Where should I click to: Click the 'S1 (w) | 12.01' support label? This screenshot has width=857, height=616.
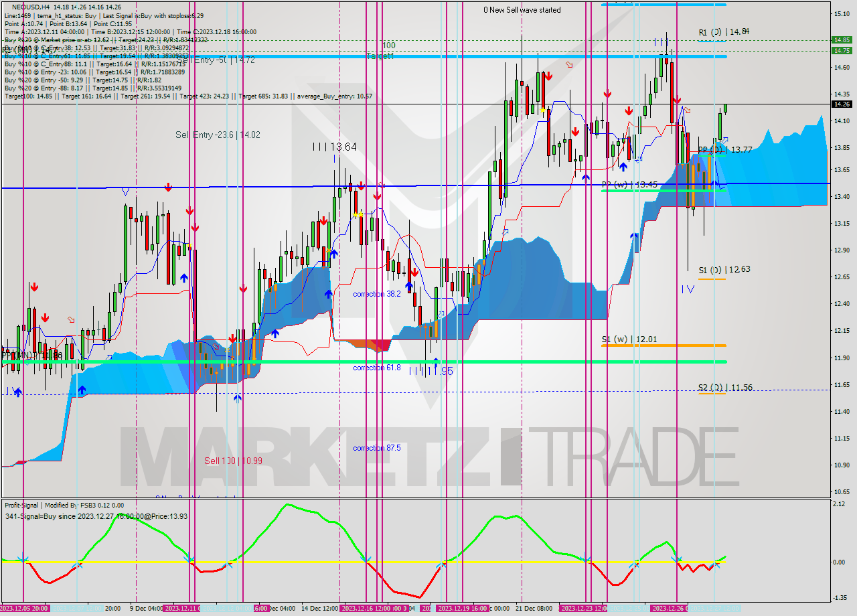click(629, 339)
